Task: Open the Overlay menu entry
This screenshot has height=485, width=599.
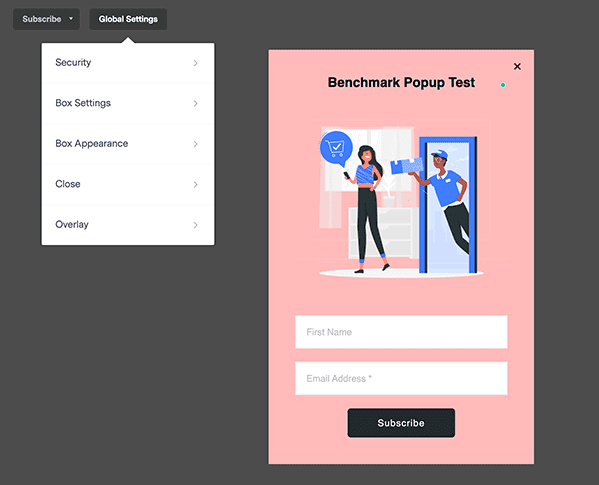Action: [128, 225]
